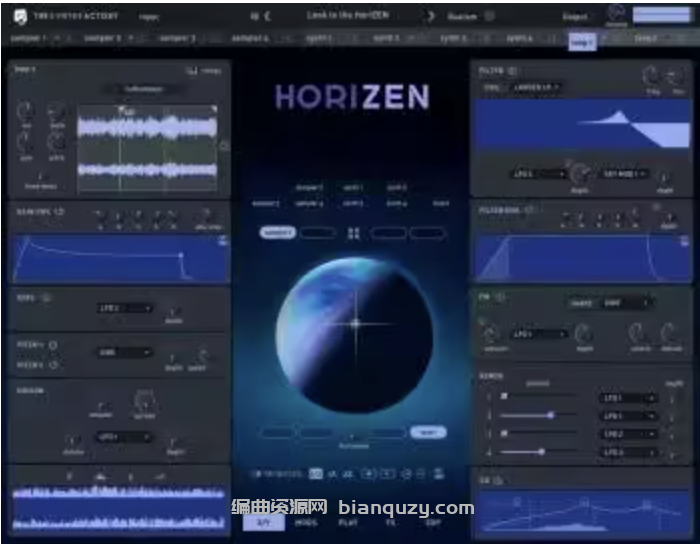Click the Output button in the header
This screenshot has height=544, width=700.
[575, 16]
